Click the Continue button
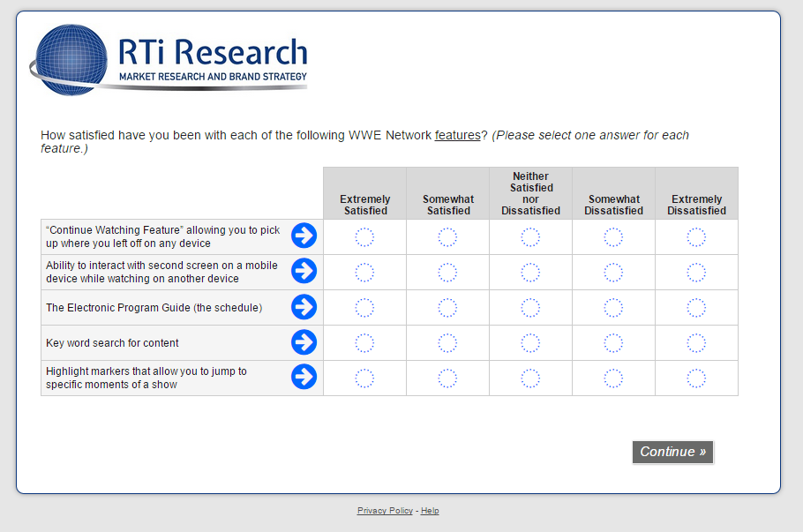Screen dimensions: 803x532 [673, 452]
